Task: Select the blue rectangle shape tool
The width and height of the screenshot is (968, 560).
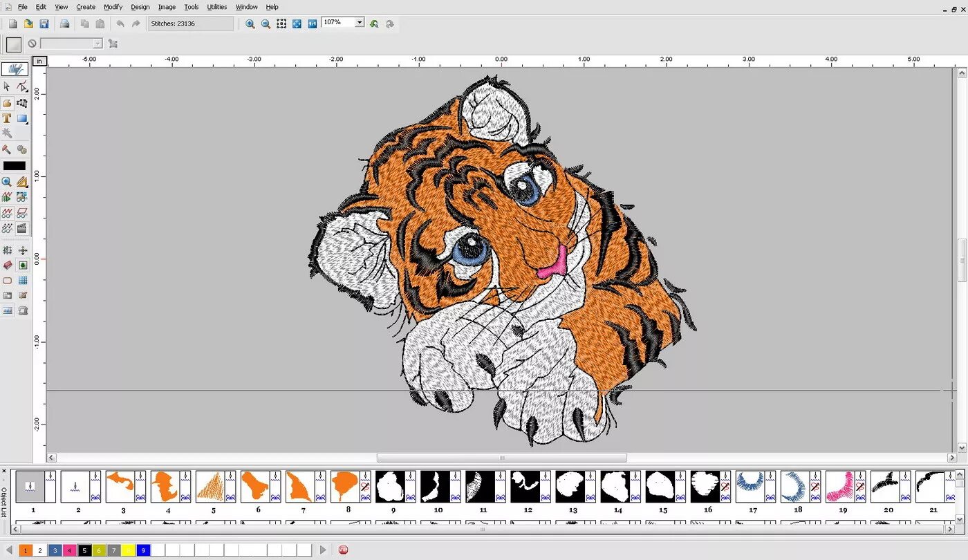Action: tap(22, 118)
